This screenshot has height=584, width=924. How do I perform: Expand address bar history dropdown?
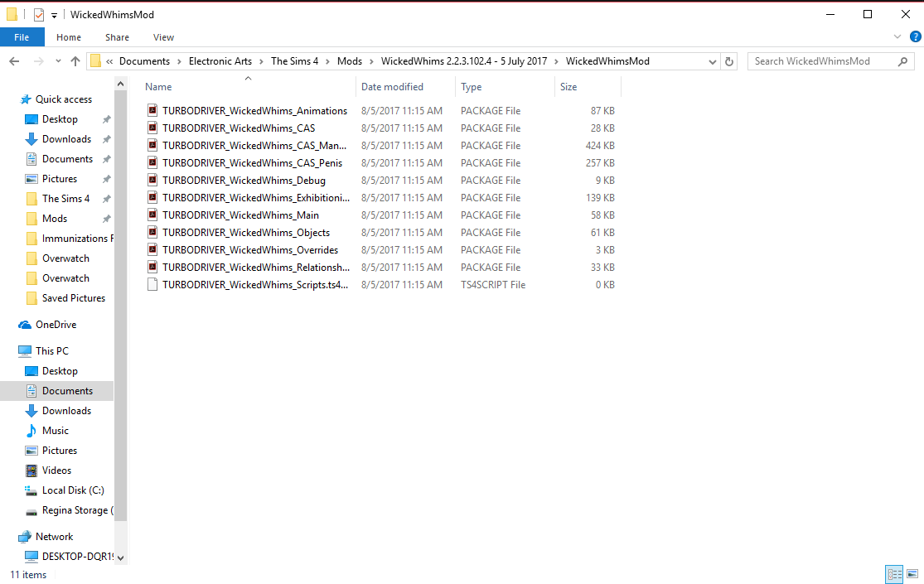tap(712, 61)
